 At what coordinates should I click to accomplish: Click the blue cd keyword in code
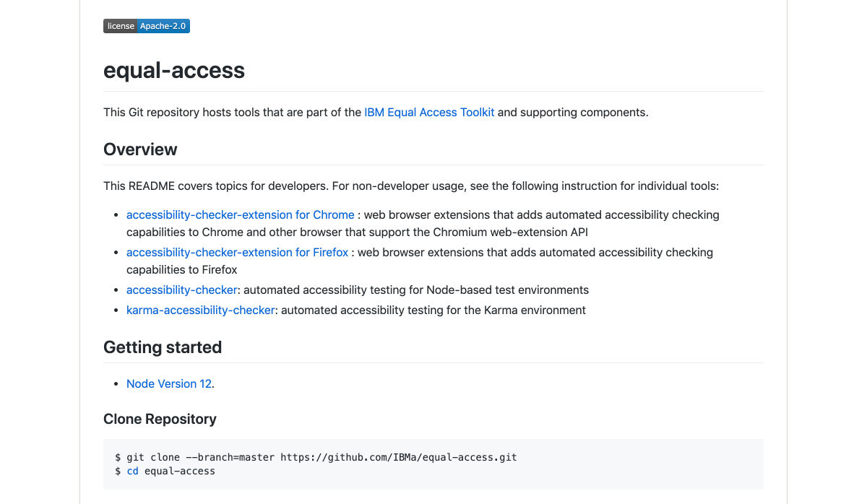pos(132,471)
